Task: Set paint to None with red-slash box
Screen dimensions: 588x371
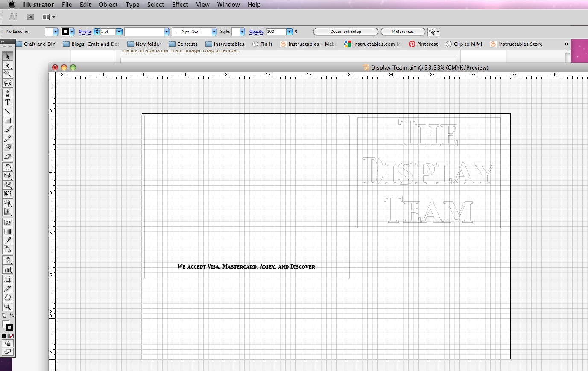Action: pos(12,336)
